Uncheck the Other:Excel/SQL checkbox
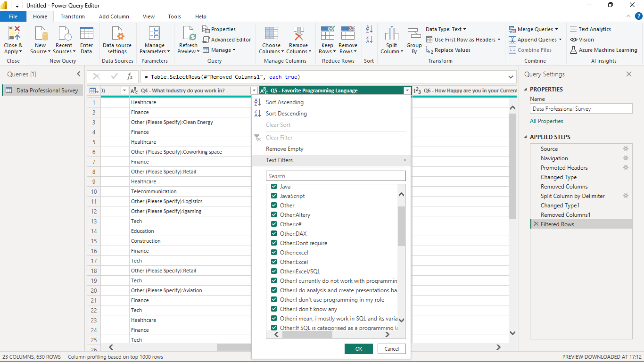The width and height of the screenshot is (644, 362). pos(274,271)
